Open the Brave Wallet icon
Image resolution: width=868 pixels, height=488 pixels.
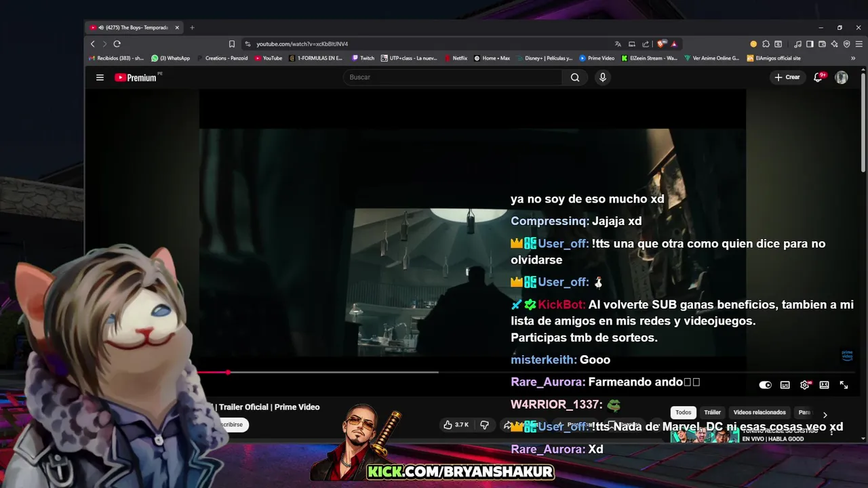click(x=822, y=44)
